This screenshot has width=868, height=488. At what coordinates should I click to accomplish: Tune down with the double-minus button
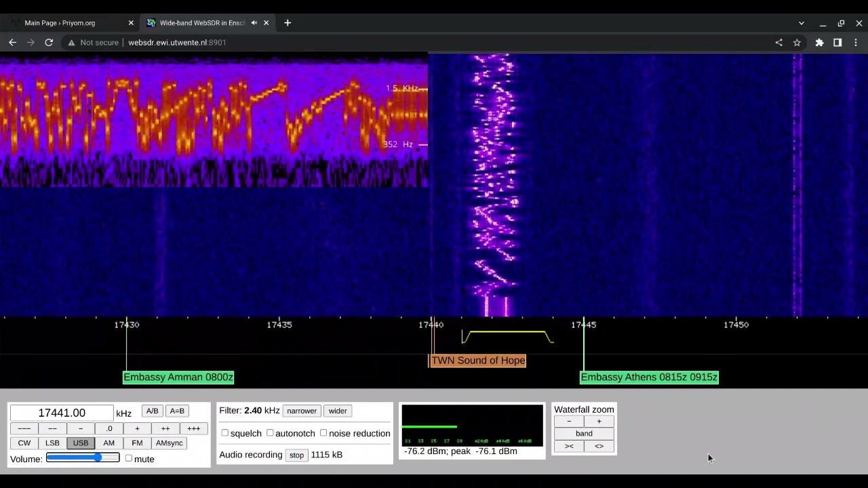click(52, 428)
